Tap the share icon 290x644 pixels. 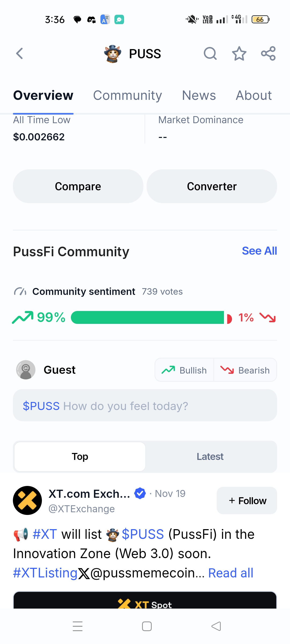point(268,53)
